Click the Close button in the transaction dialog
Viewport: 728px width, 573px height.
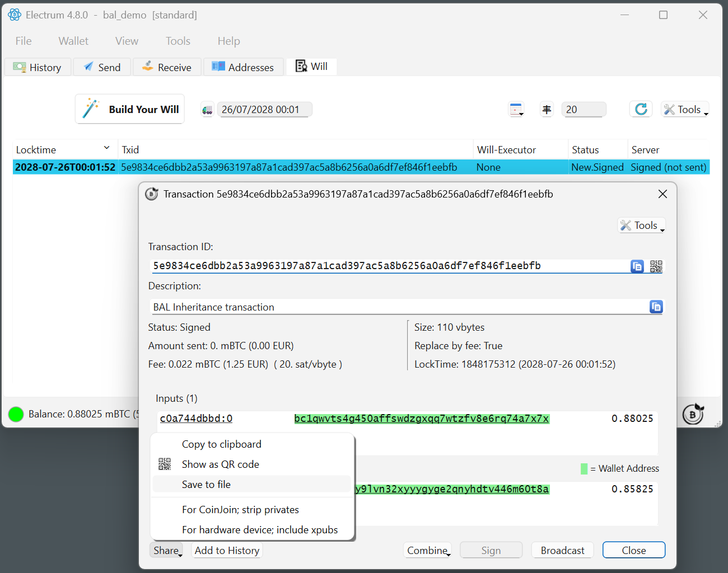[x=634, y=551]
